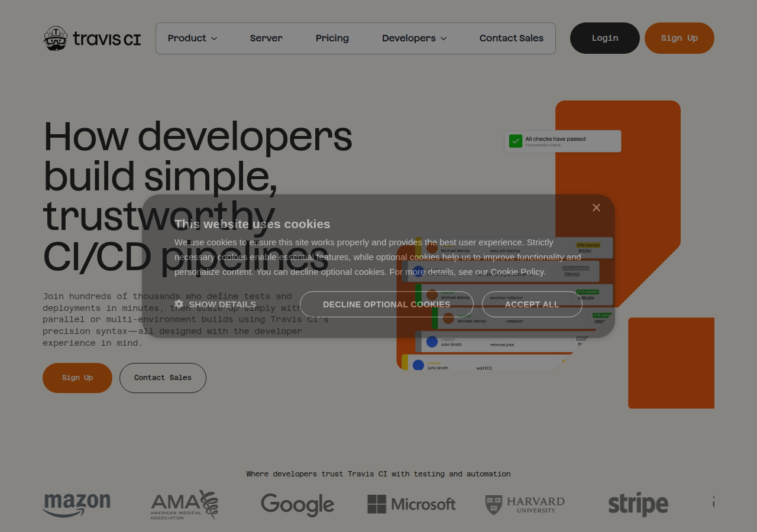The width and height of the screenshot is (757, 532).
Task: Click the Amazon logo
Action: 77,505
